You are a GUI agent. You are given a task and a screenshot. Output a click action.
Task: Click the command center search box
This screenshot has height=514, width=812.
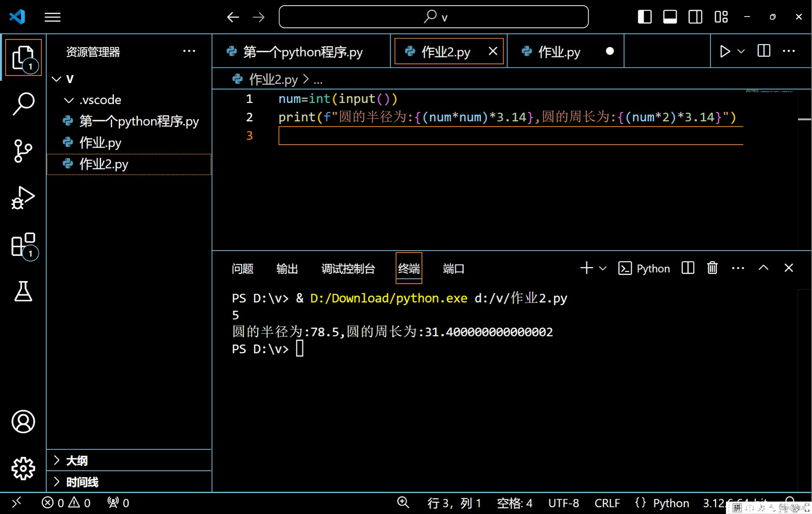(x=434, y=17)
